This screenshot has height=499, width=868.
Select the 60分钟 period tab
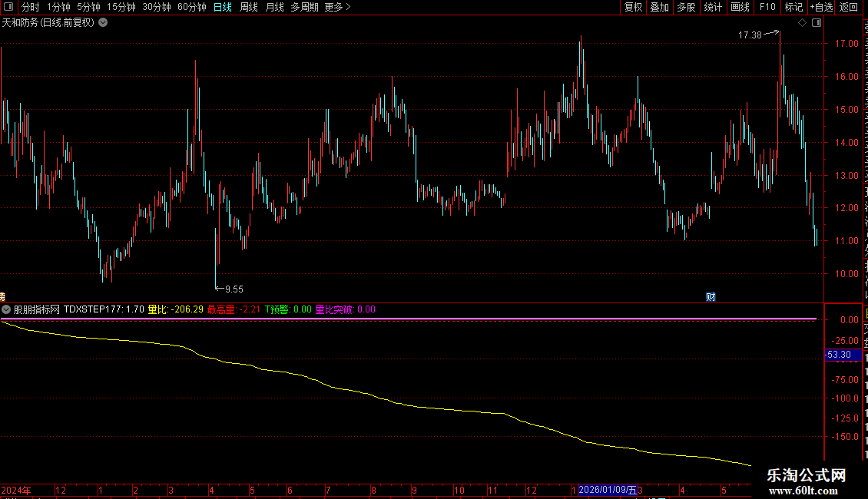192,7
